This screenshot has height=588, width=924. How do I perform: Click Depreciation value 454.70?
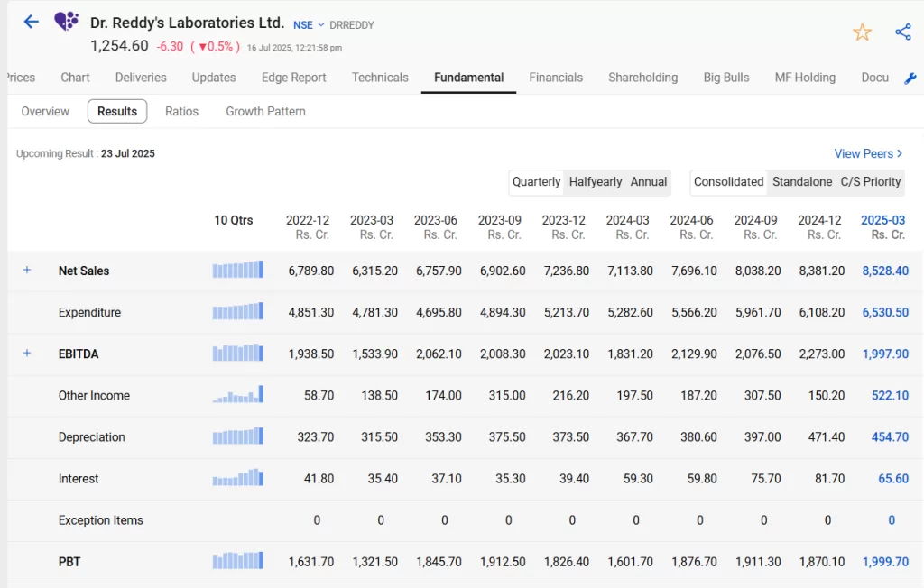click(890, 437)
